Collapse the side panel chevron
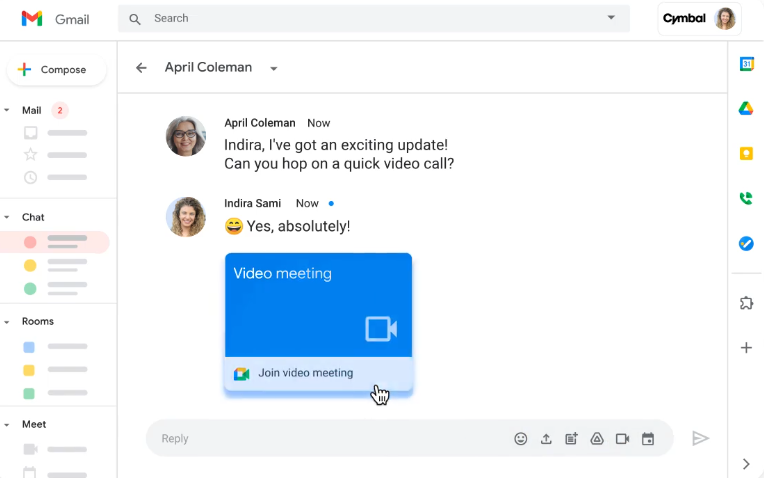The width and height of the screenshot is (764, 478). click(x=746, y=464)
